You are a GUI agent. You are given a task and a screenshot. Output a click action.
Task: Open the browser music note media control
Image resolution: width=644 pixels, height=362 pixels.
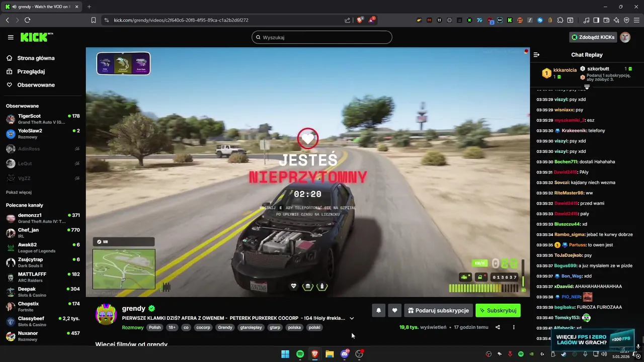pyautogui.click(x=586, y=20)
